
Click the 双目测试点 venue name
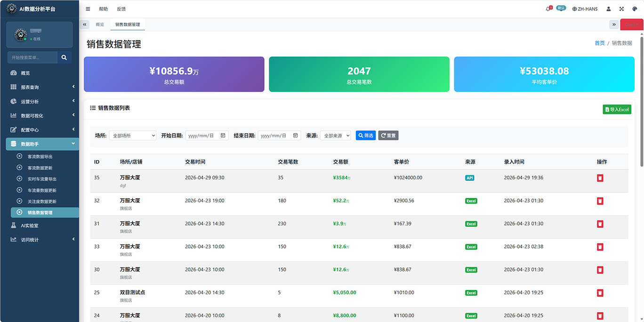[x=132, y=292]
